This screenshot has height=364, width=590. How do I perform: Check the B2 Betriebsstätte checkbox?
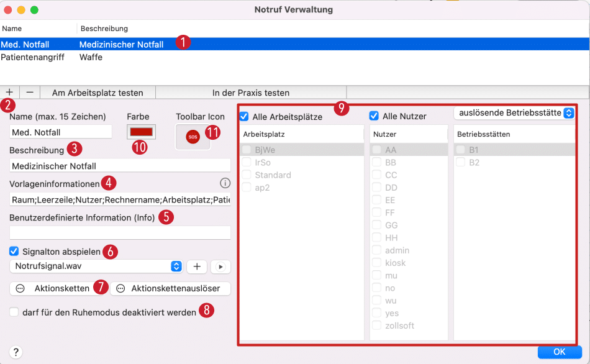[x=461, y=162]
